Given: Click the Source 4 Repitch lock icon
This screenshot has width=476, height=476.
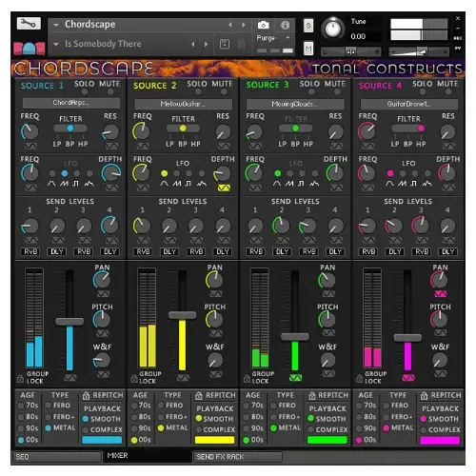Looking at the screenshot, I should pos(424,396).
